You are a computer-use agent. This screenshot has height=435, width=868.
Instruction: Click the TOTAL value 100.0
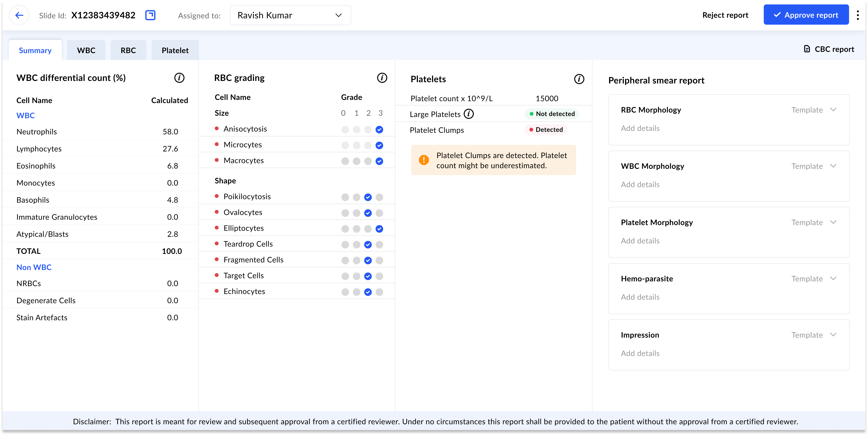pos(172,251)
